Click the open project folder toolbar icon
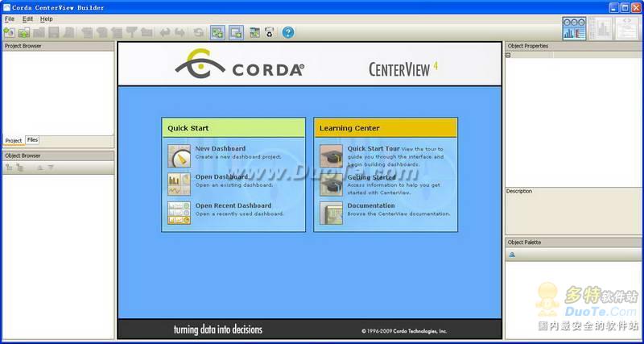Viewport: 644px width, 344px height. (24, 33)
